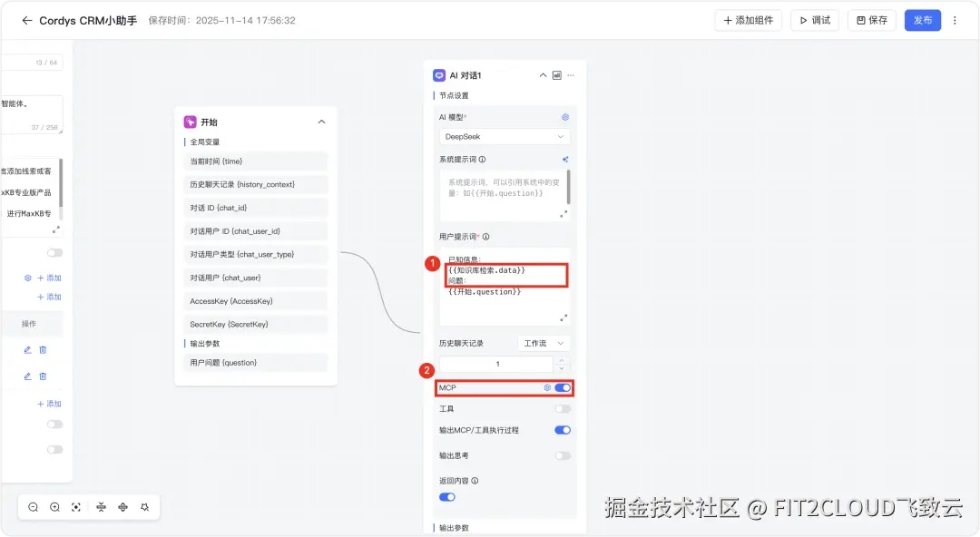This screenshot has width=980, height=537.
Task: Open the more options kebab menu next to 发布
Action: [955, 20]
